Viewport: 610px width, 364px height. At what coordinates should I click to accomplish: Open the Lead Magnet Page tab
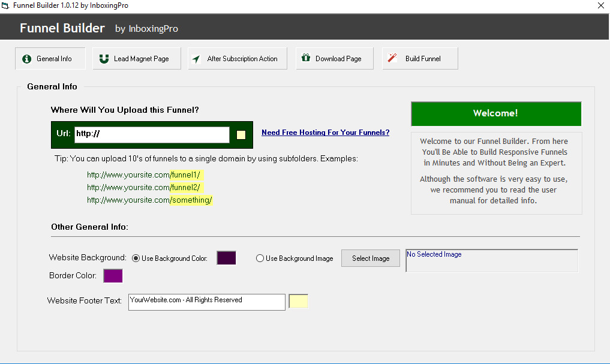point(137,59)
